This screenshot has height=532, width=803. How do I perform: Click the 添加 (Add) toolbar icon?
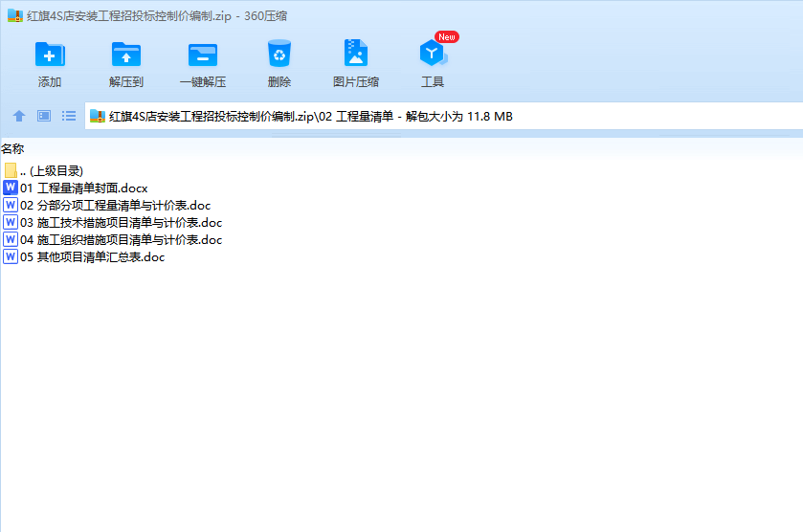click(x=50, y=55)
